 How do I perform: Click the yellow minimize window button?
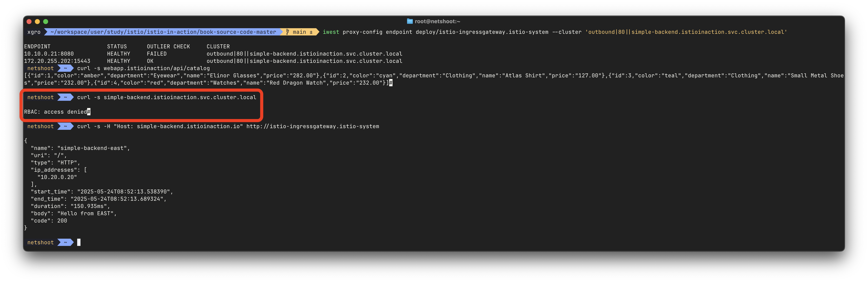click(37, 22)
